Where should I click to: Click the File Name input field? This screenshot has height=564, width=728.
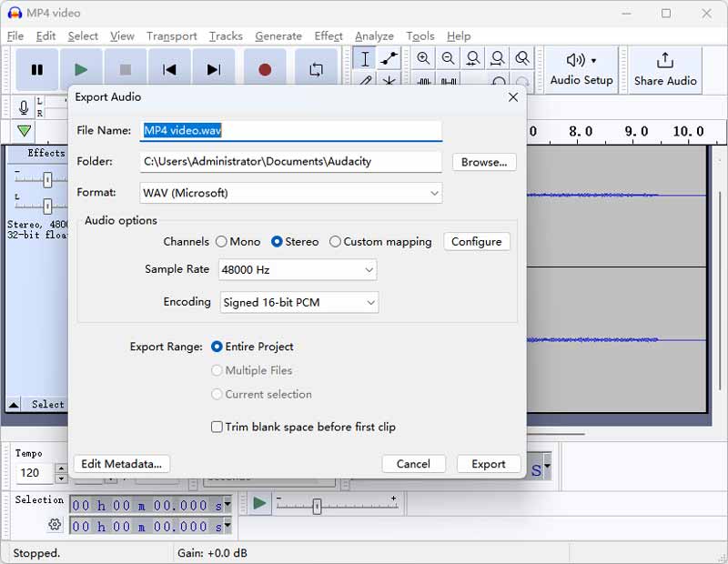coord(289,130)
